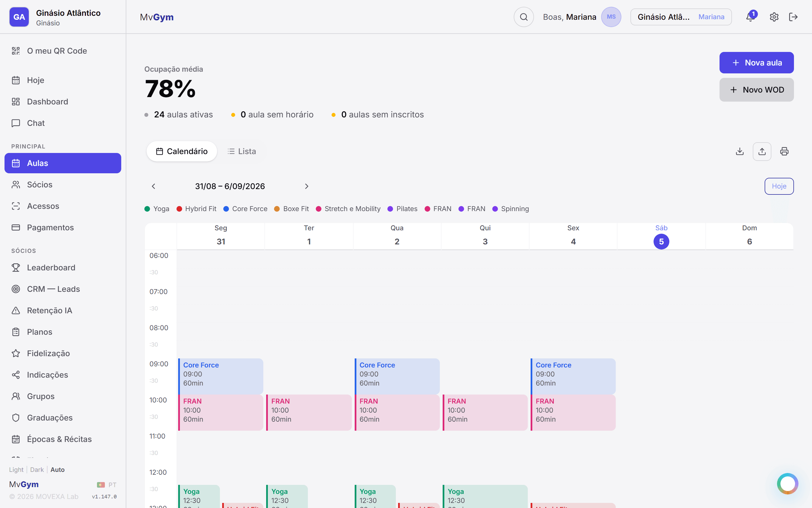Open Sócios in sidebar
The width and height of the screenshot is (812, 508).
point(63,185)
